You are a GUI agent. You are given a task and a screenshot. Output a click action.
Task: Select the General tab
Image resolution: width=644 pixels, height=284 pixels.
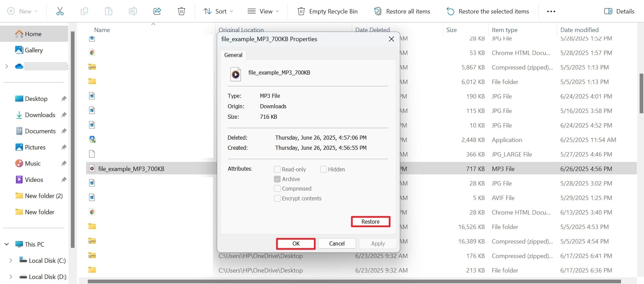tap(233, 55)
